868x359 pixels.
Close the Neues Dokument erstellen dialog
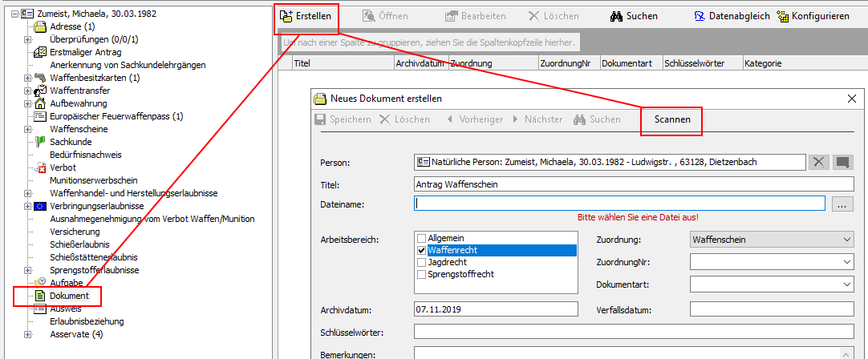[851, 99]
